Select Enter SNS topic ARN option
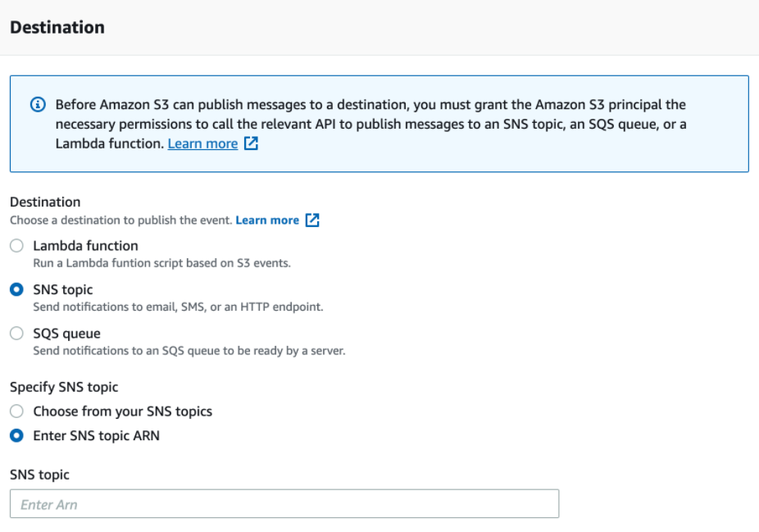 (16, 435)
